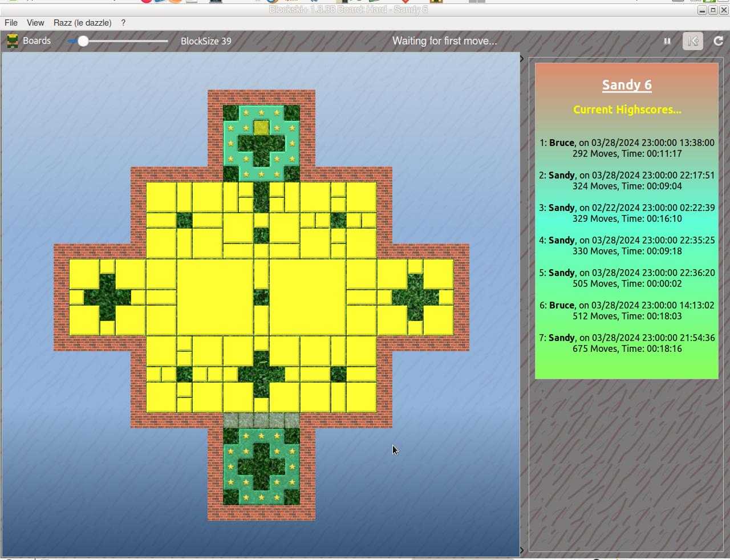Click the bottom splitter arrow near the board
730x560 pixels.
point(522,550)
